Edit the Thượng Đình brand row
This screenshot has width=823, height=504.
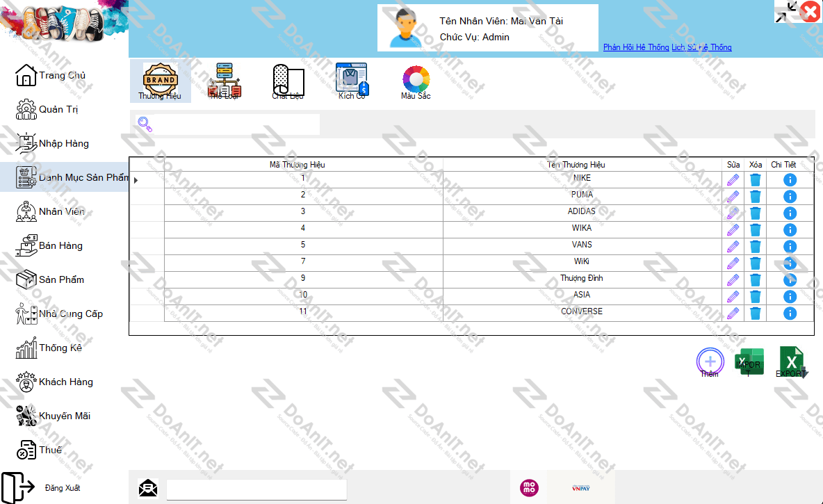pyautogui.click(x=733, y=280)
